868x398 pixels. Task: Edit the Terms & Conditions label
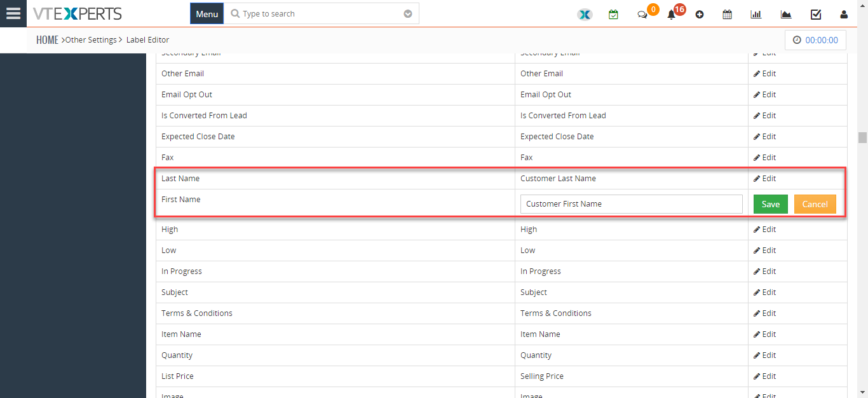point(764,313)
